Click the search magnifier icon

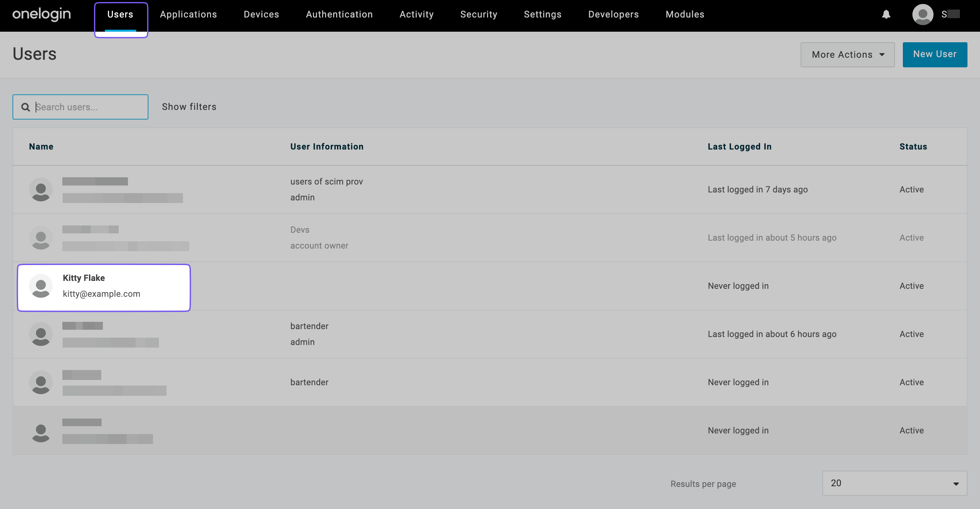tap(25, 107)
